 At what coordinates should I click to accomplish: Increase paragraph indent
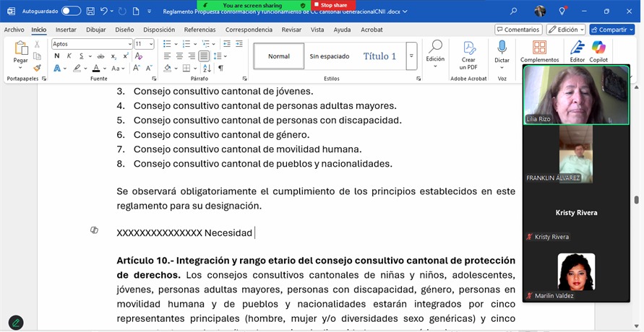coord(239,44)
